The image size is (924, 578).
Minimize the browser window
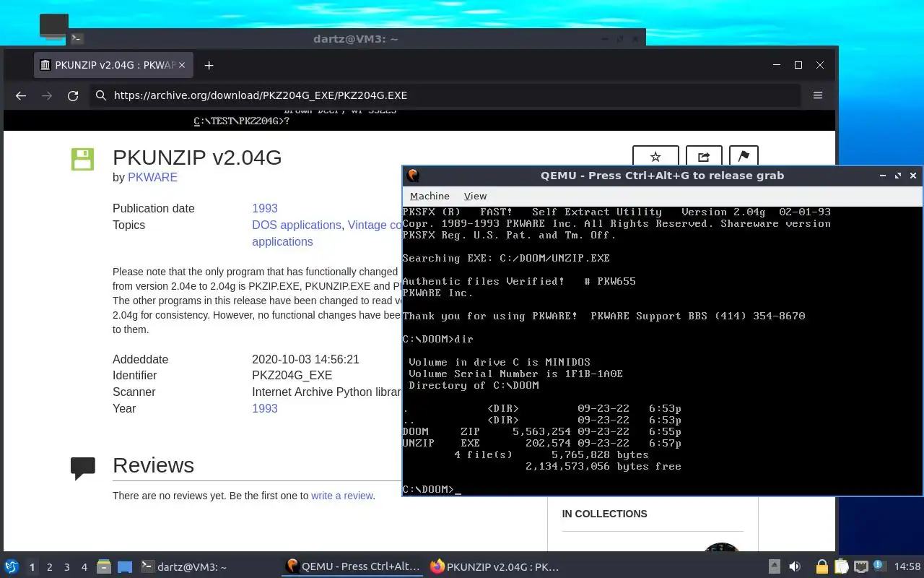777,65
